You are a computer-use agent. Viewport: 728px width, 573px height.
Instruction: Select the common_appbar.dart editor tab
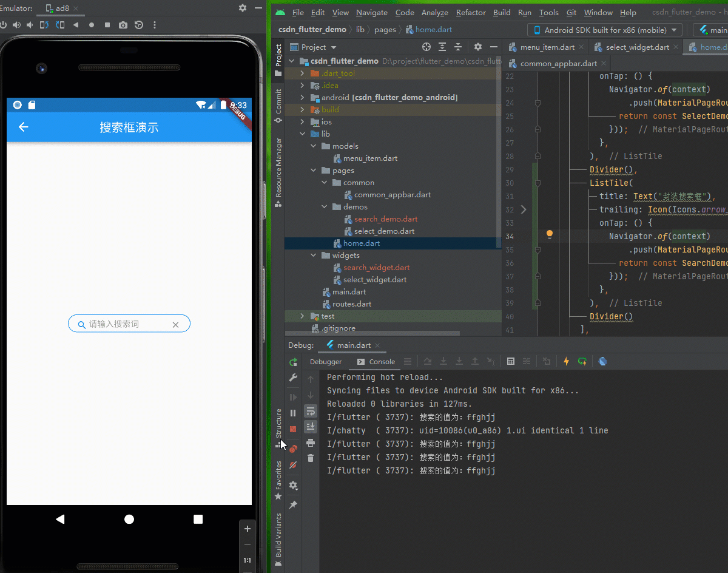[558, 63]
